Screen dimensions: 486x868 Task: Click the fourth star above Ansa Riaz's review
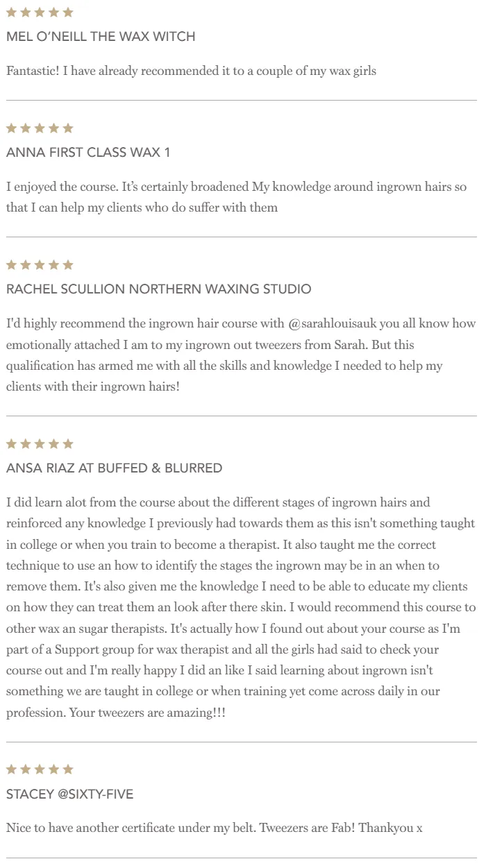point(53,444)
